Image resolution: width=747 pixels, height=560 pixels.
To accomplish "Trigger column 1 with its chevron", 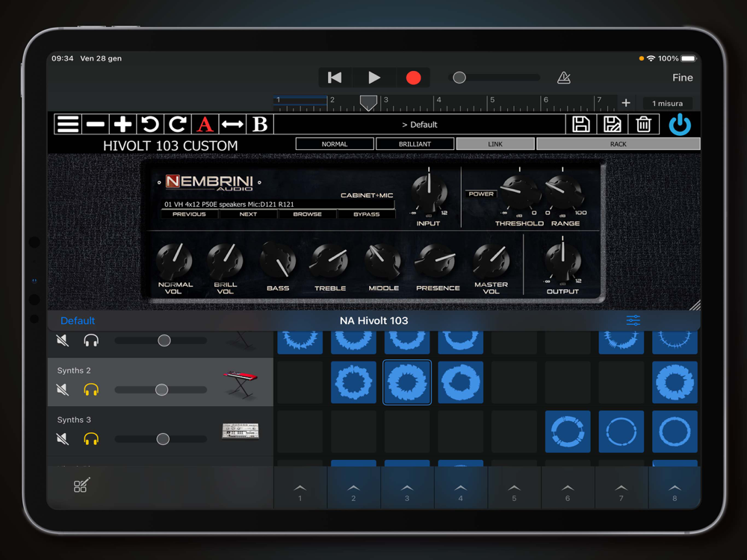I will point(300,488).
